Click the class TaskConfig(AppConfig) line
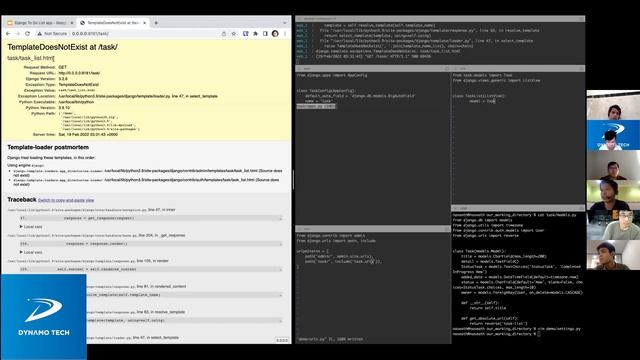 (x=326, y=91)
